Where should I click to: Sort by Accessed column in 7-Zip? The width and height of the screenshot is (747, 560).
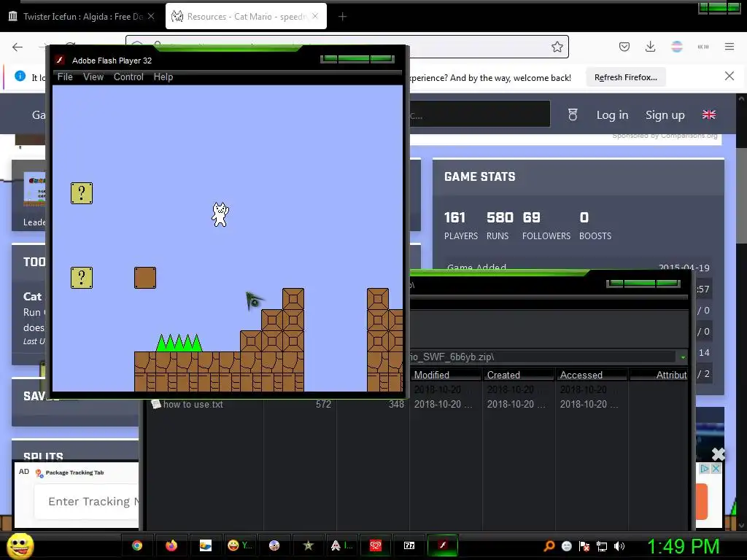tap(592, 375)
